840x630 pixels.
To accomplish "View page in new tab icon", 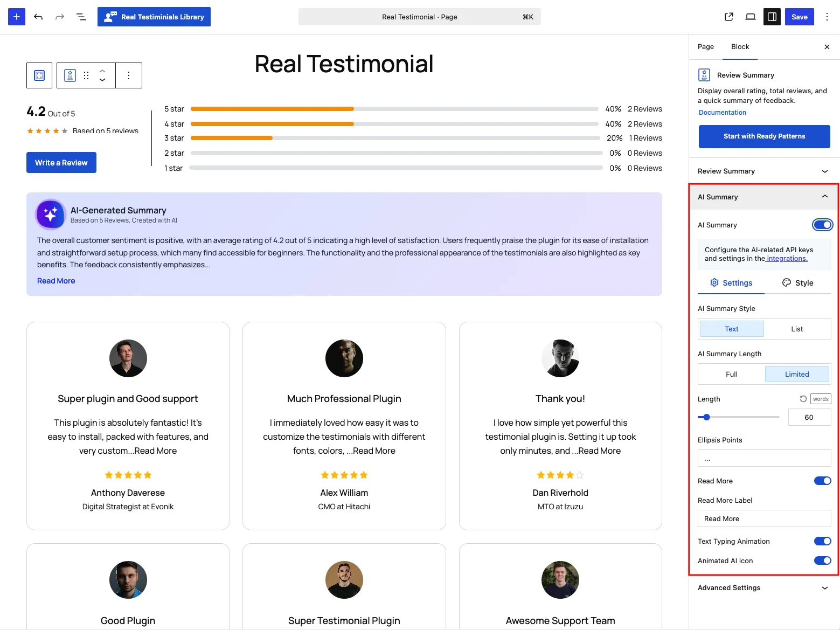I will [729, 17].
